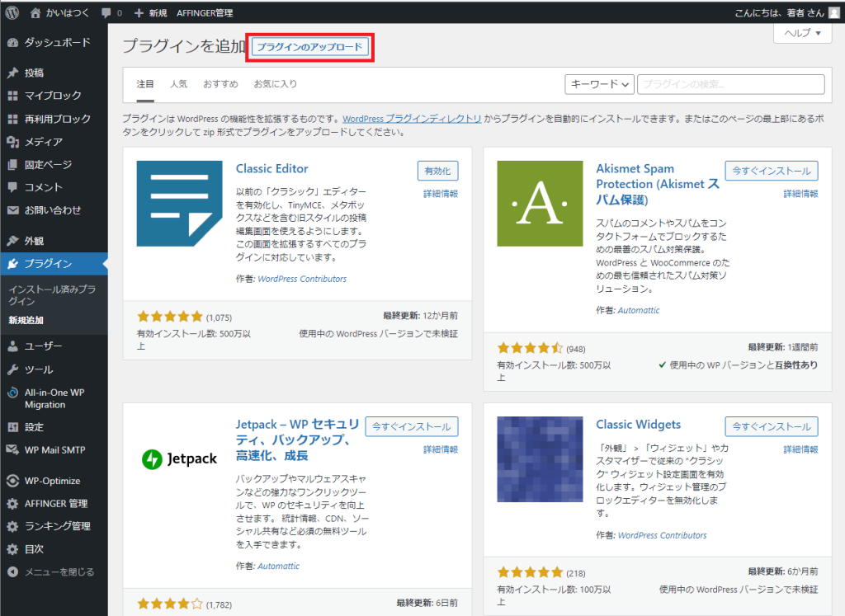The image size is (845, 616).
Task: Click the マイブロック grid icon
Action: coord(13,96)
